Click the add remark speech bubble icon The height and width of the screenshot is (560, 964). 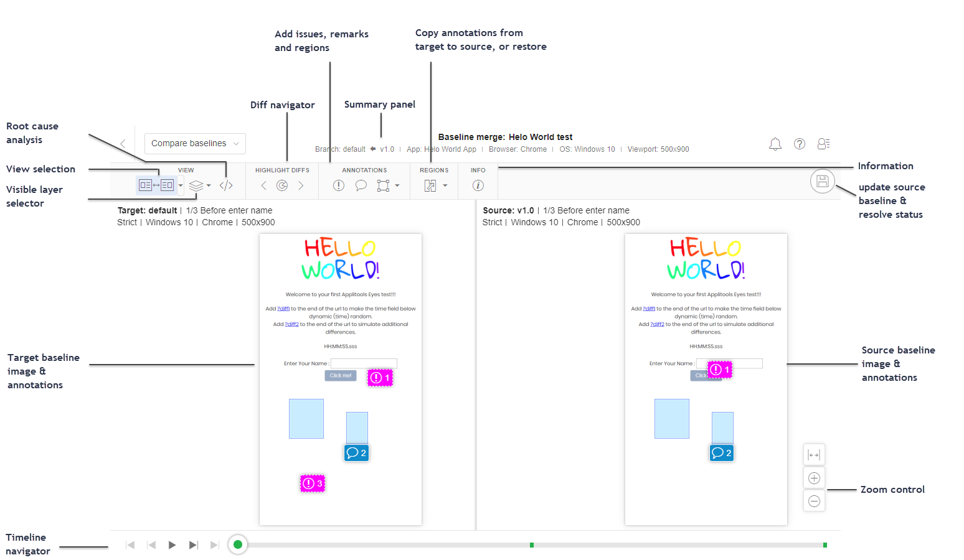click(361, 185)
